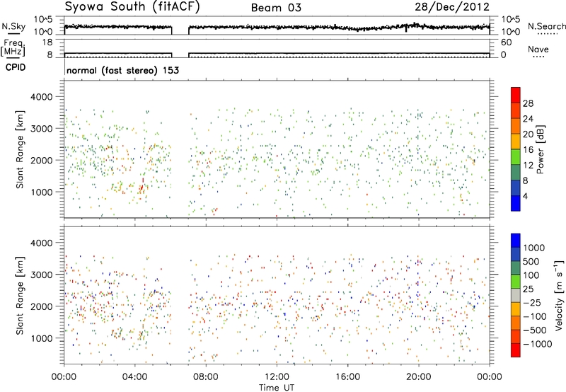Click the 'N.Search' legend label

click(547, 26)
